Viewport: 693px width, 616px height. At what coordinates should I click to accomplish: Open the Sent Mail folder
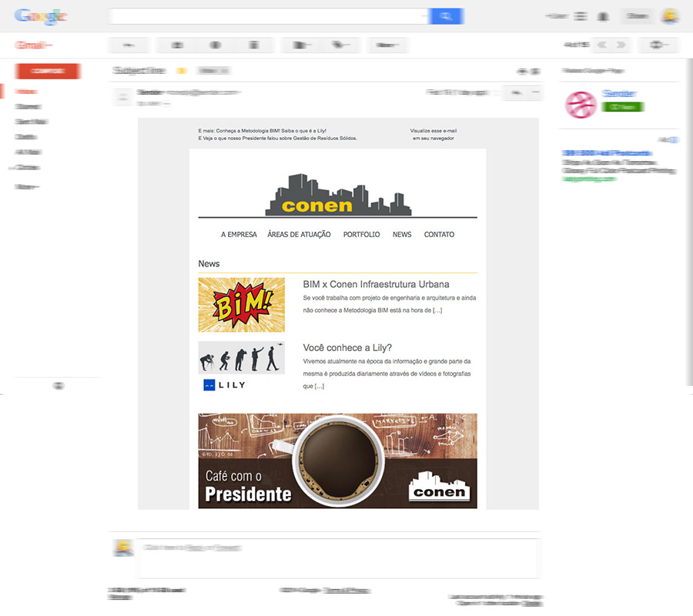tap(32, 122)
